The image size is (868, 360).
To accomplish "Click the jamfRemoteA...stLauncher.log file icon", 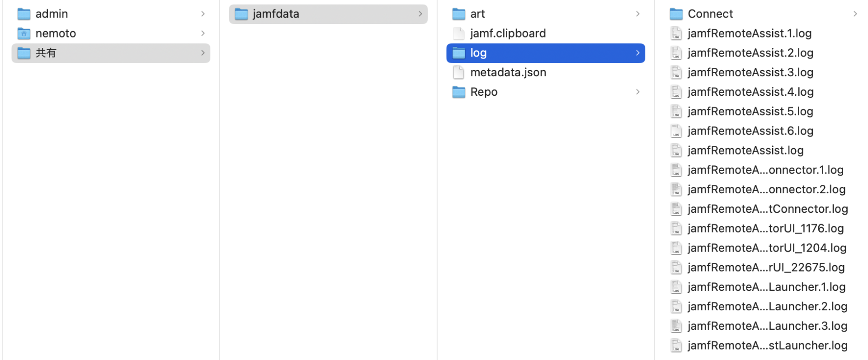I will coord(676,345).
